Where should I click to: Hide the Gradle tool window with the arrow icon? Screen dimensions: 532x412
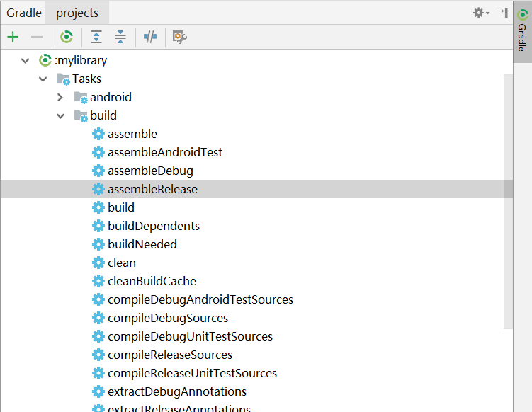click(x=502, y=13)
